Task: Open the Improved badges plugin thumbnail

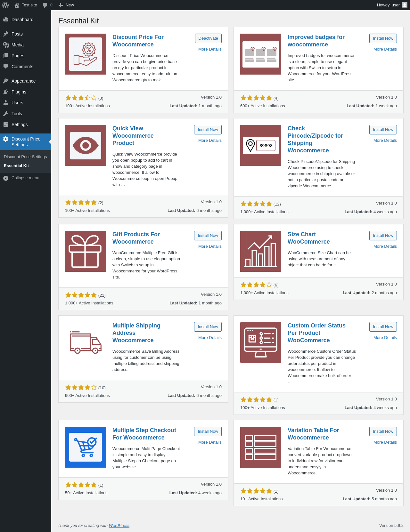Action: pos(261,54)
